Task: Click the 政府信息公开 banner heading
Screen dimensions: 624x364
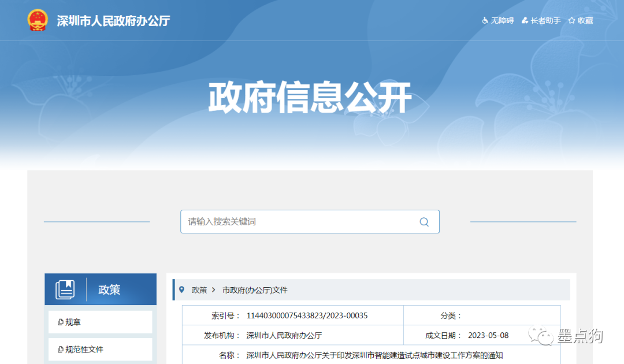Action: [x=310, y=98]
